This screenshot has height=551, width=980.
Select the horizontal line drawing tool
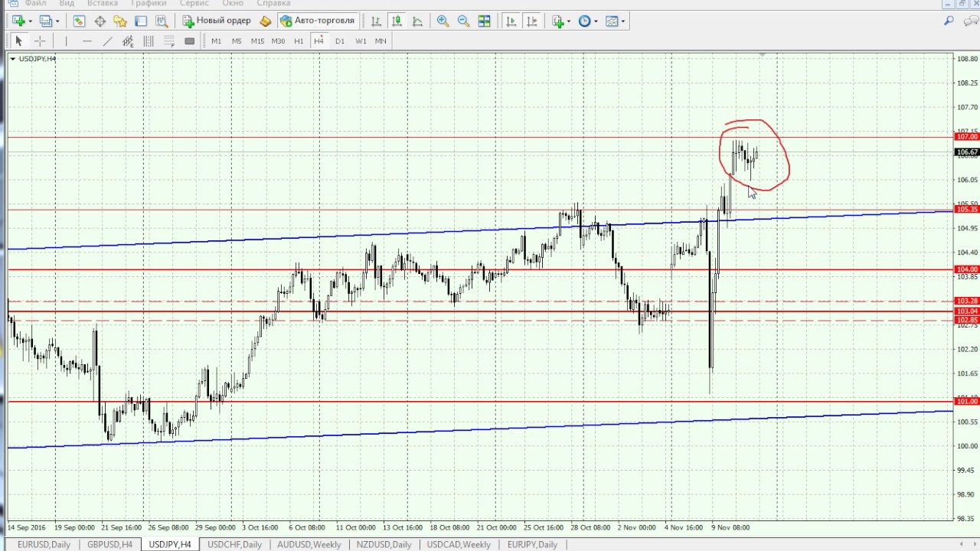click(x=87, y=41)
